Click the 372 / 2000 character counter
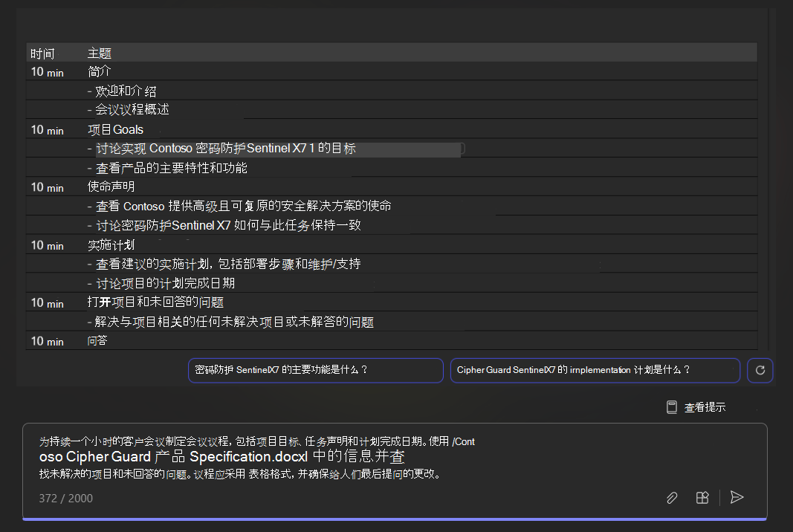 [65, 498]
